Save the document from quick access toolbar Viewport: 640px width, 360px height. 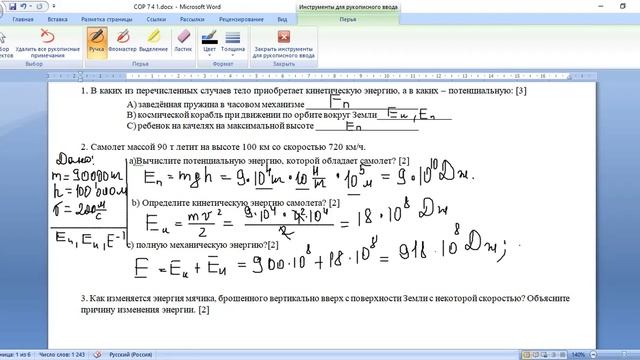(x=12, y=7)
